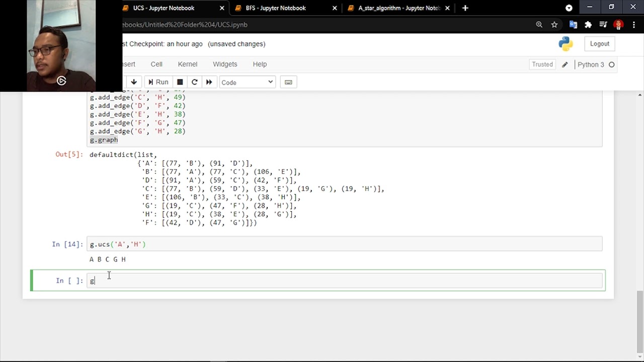Click the page vertical scrollbar thumb
The image size is (644, 362).
pyautogui.click(x=640, y=322)
